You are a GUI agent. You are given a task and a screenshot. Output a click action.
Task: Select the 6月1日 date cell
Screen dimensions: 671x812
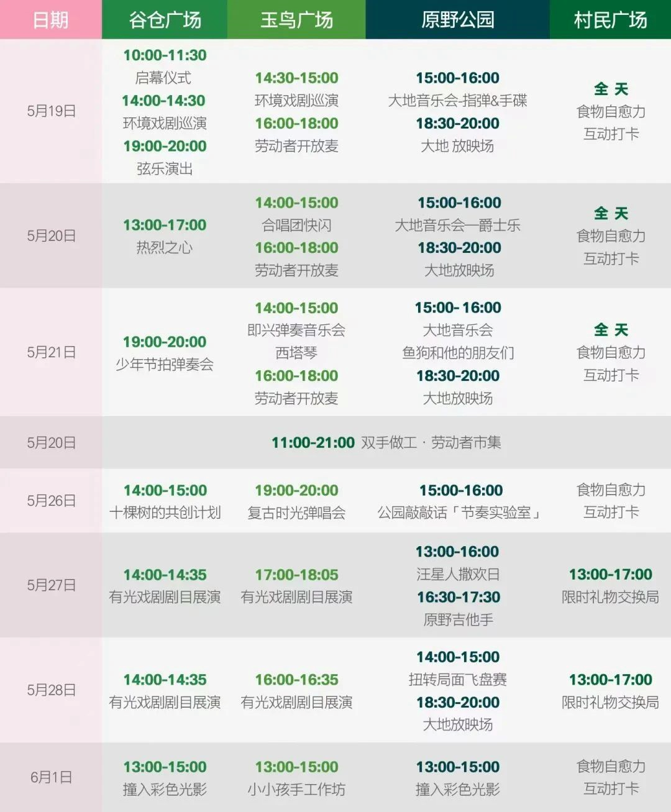pyautogui.click(x=51, y=777)
